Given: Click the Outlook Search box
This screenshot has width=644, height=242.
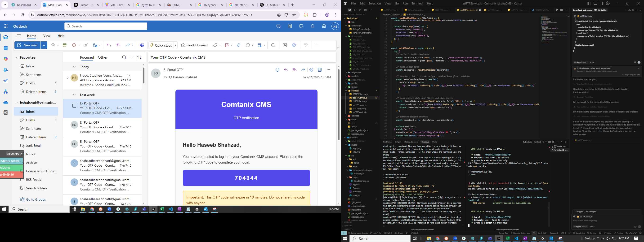Looking at the screenshot, I should 106,26.
